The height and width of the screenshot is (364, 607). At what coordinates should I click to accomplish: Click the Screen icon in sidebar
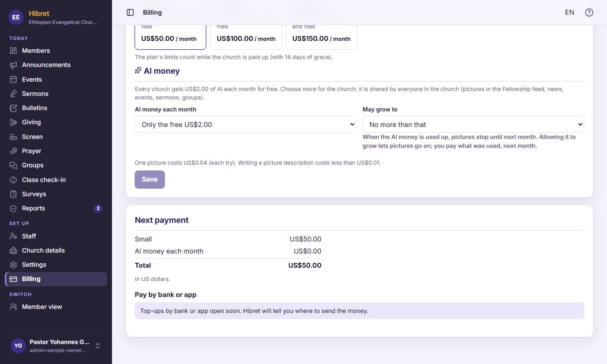[13, 137]
